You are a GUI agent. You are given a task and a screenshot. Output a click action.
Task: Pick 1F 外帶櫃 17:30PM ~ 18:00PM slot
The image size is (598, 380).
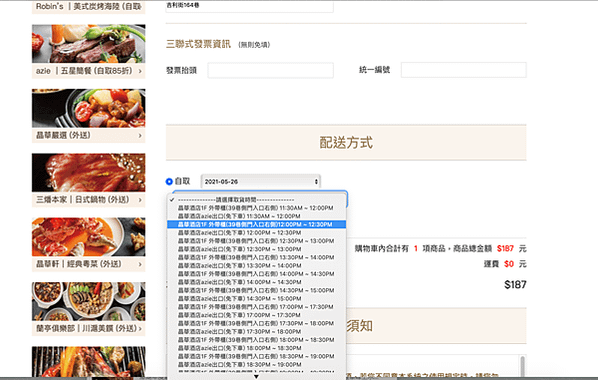click(256, 324)
